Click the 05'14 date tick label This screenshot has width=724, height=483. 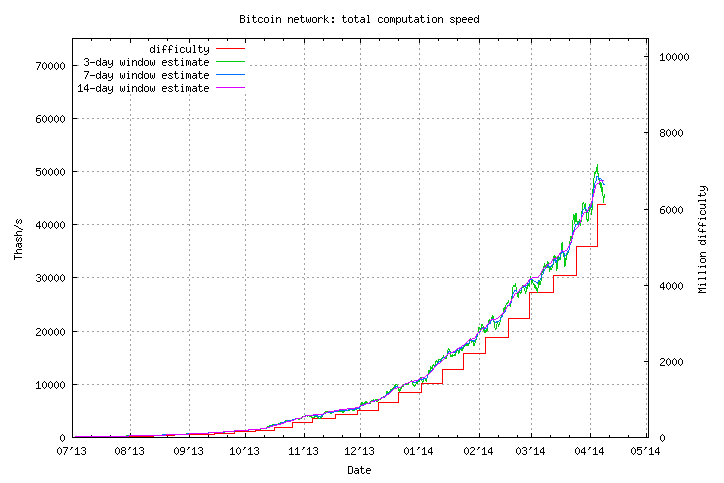[646, 452]
